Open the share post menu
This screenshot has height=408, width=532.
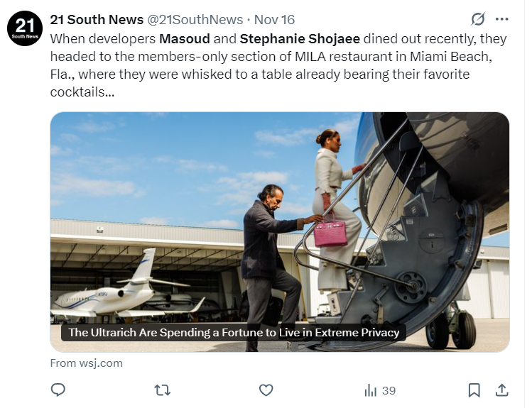pos(501,390)
